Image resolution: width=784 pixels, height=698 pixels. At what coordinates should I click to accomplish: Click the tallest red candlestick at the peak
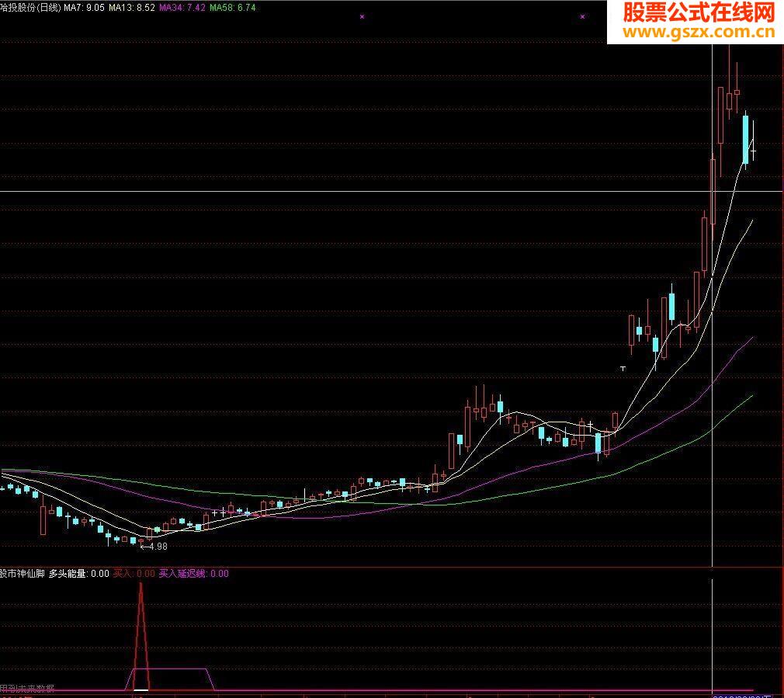pyautogui.click(x=720, y=115)
